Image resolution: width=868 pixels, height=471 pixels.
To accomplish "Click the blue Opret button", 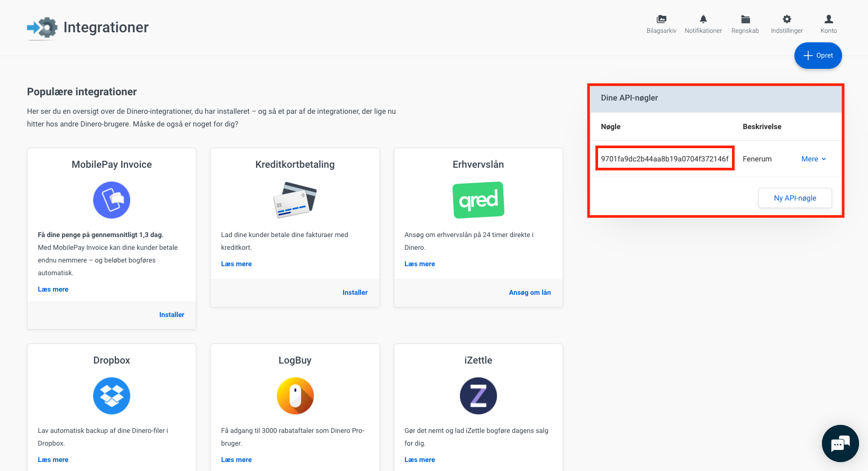I will point(818,56).
